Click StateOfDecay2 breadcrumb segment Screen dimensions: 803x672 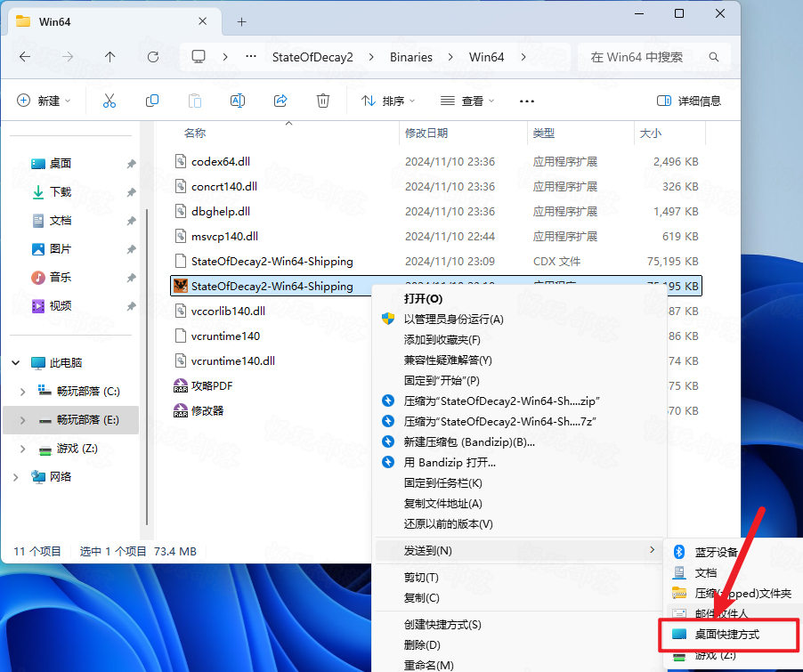[x=312, y=57]
